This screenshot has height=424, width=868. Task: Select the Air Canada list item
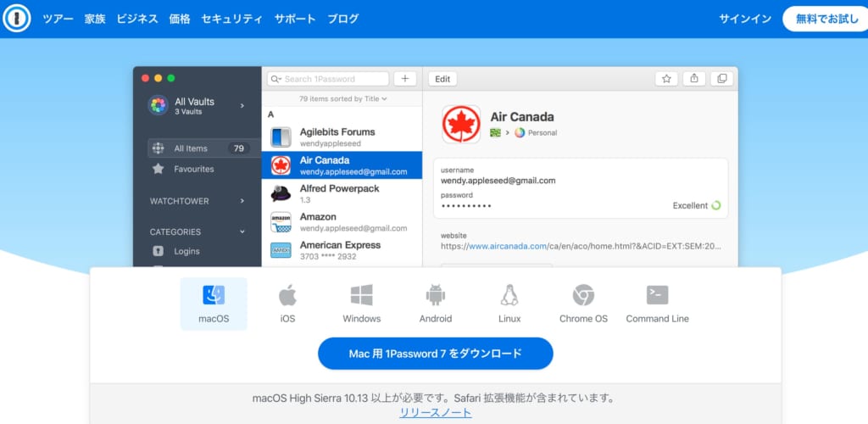342,165
